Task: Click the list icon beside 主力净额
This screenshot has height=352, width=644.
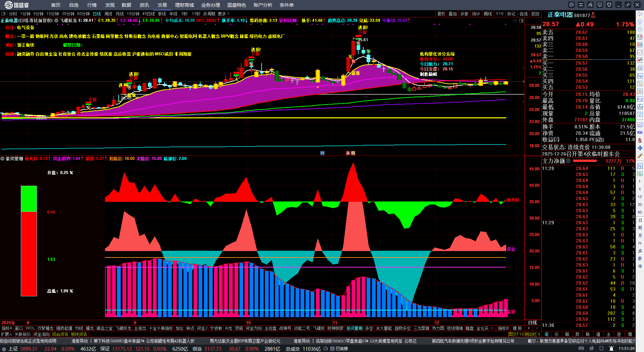Action: point(568,161)
